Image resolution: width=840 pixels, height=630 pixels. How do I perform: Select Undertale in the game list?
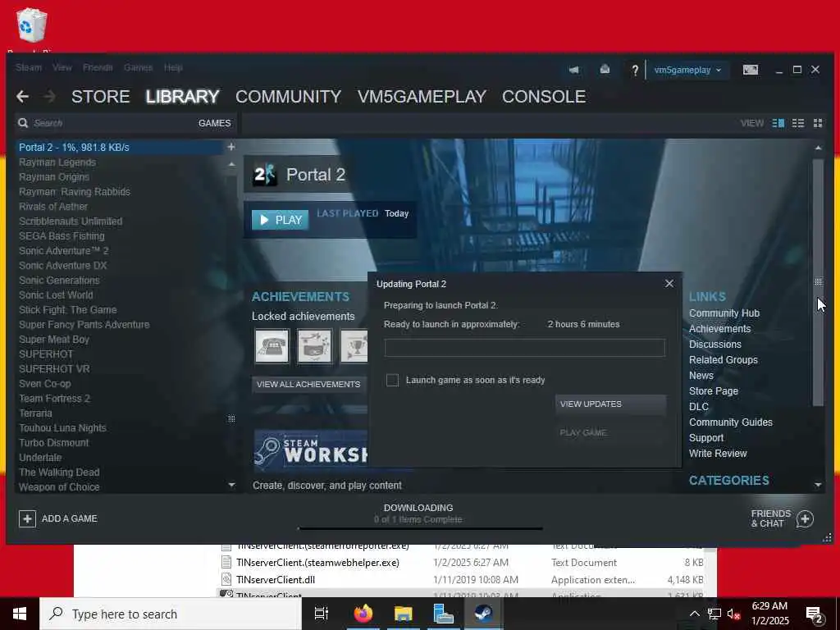click(x=40, y=458)
